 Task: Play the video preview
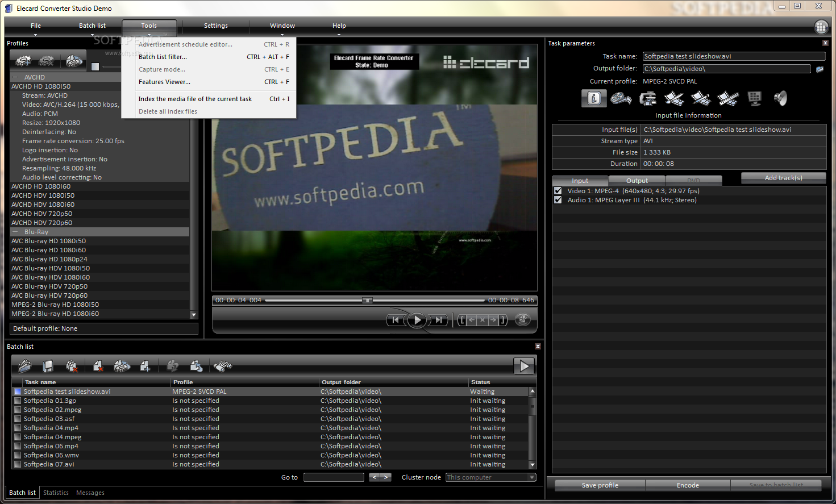(417, 320)
